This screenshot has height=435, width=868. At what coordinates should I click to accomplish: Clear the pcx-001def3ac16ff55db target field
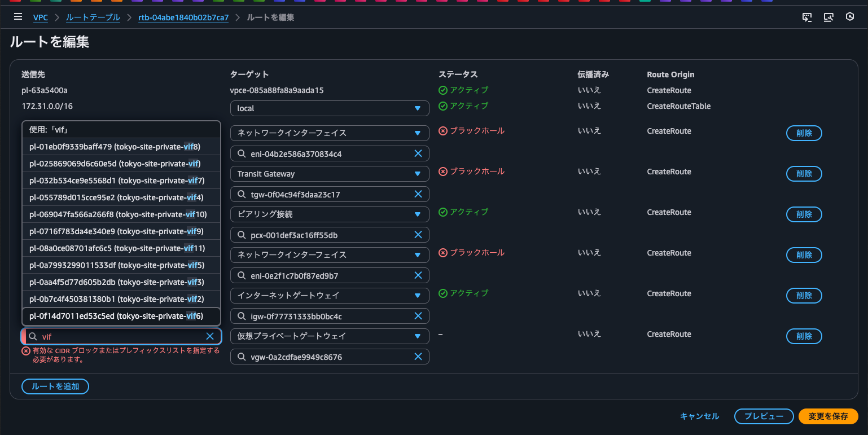click(418, 234)
